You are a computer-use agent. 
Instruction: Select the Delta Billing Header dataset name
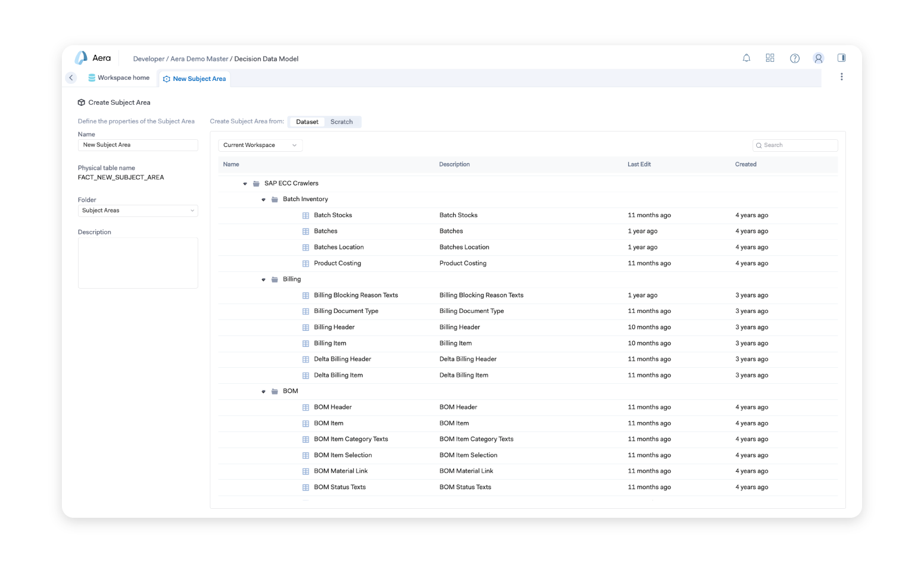point(342,359)
